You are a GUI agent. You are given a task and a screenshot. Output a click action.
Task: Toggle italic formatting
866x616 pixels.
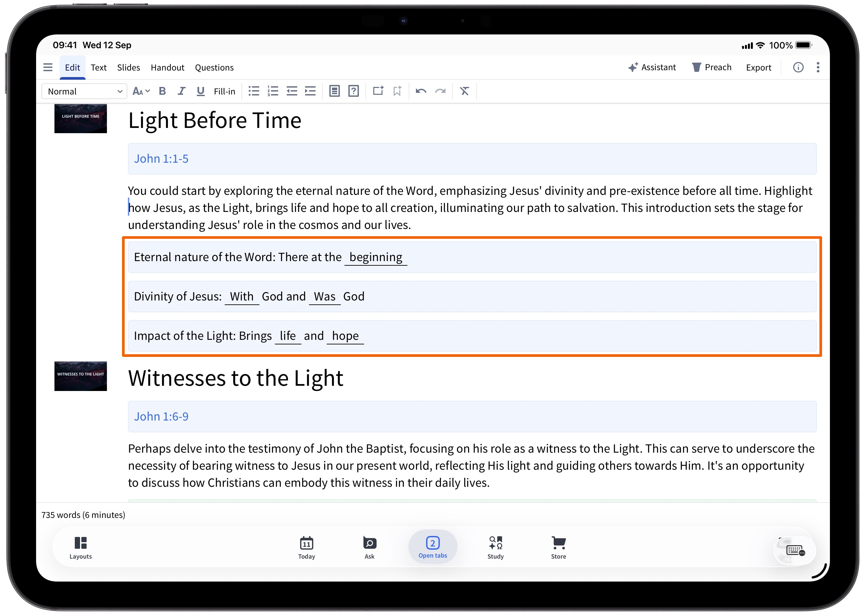(181, 91)
